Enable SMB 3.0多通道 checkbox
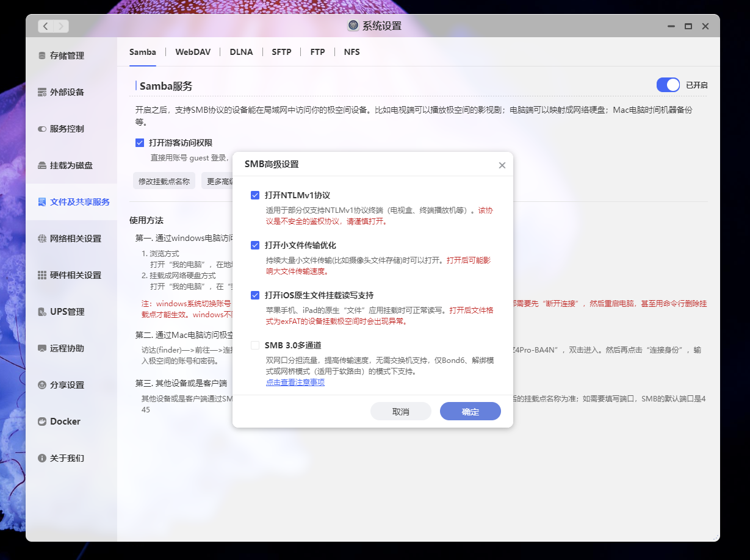Image resolution: width=750 pixels, height=560 pixels. click(255, 345)
